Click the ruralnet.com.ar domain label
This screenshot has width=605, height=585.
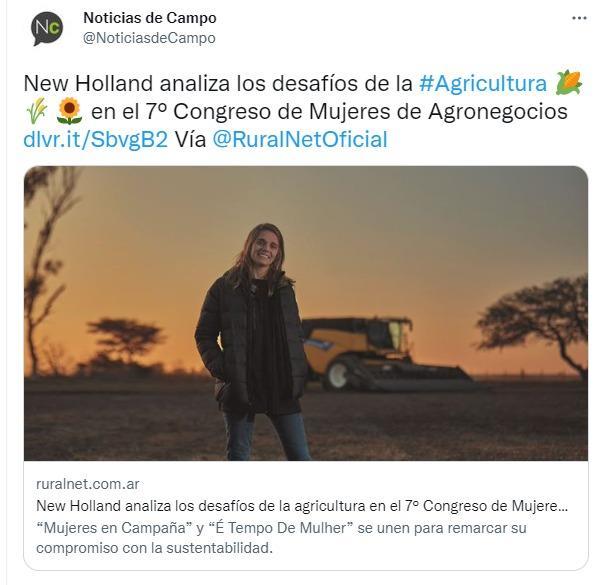[88, 484]
